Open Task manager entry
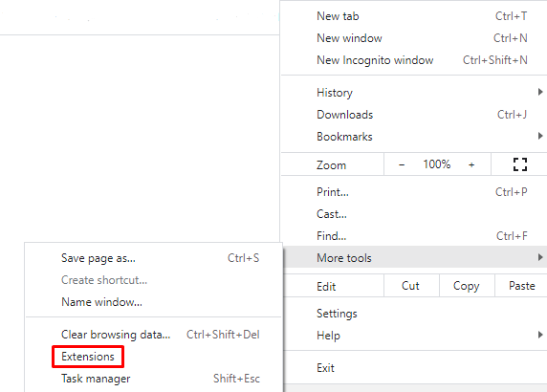547x392 pixels. tap(154, 379)
